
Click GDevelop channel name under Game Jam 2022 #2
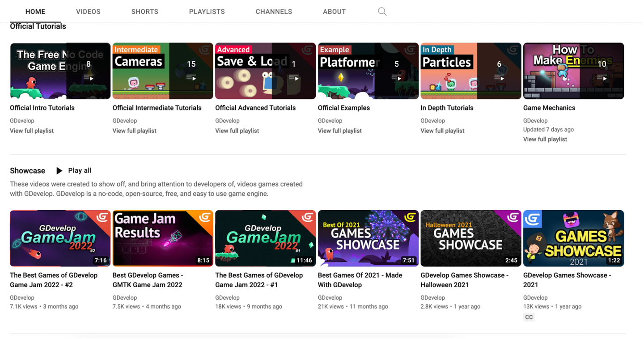pos(22,297)
